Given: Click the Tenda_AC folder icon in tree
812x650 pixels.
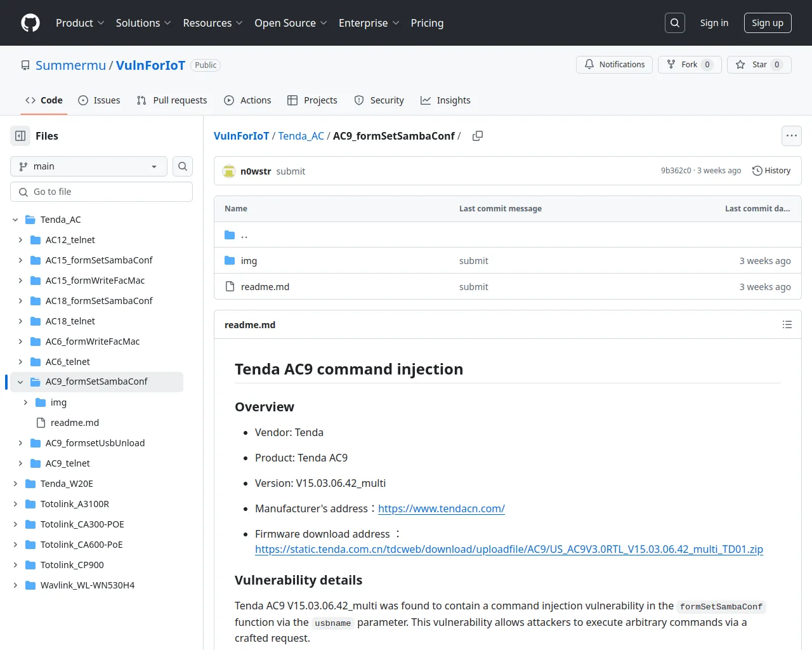Looking at the screenshot, I should (30, 220).
